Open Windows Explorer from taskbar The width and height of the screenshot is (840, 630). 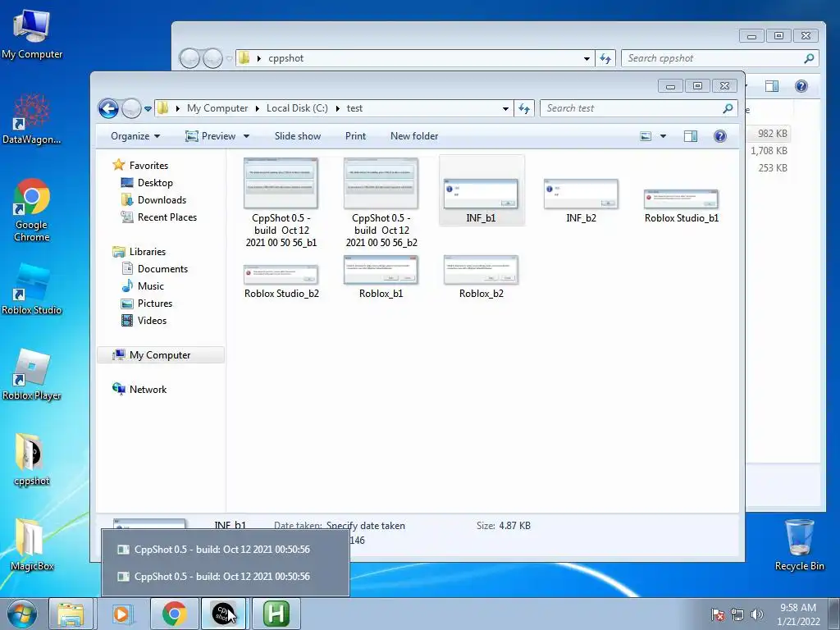71,614
